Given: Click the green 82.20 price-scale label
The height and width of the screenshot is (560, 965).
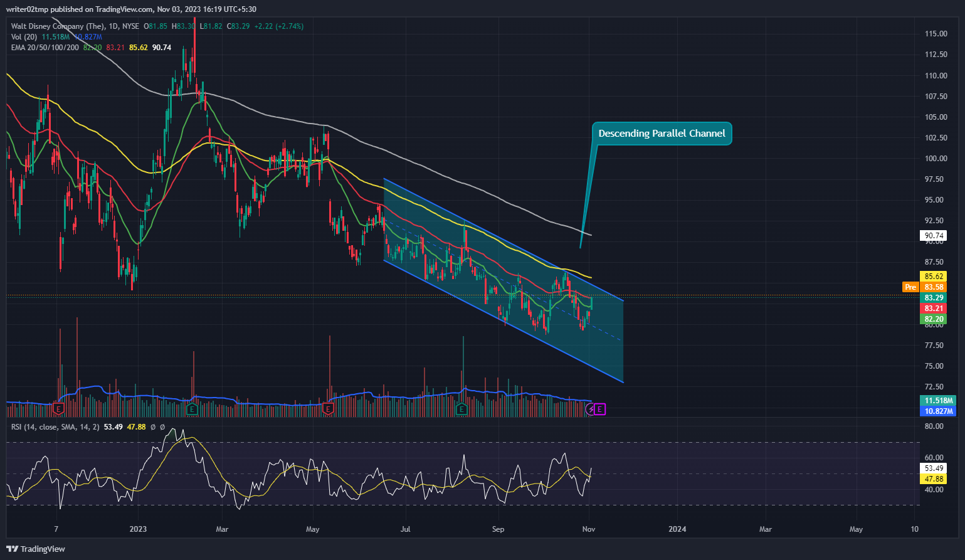Looking at the screenshot, I should (x=934, y=319).
